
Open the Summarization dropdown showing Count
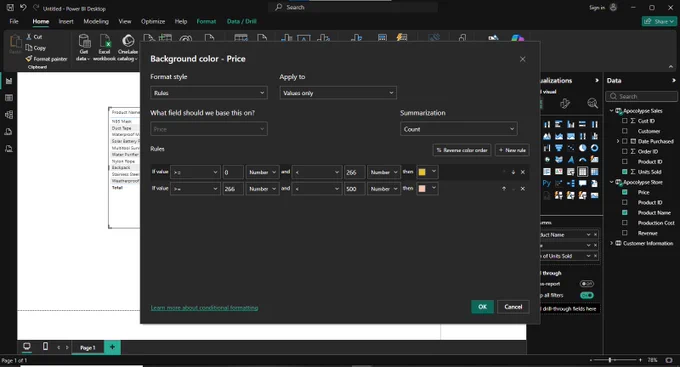pyautogui.click(x=458, y=129)
